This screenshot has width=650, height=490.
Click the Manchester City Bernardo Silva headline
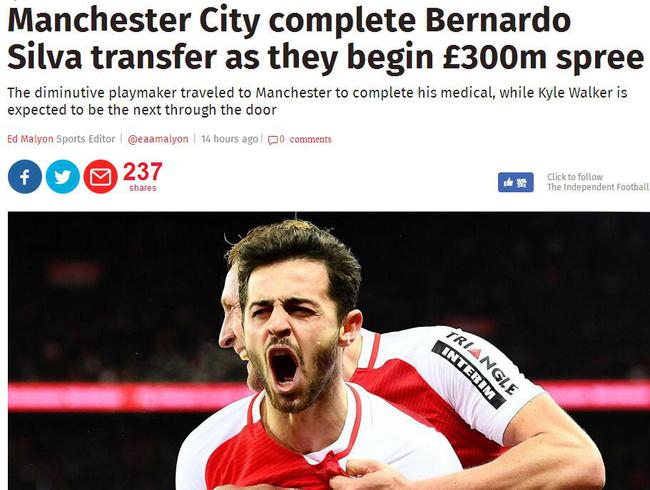325,39
